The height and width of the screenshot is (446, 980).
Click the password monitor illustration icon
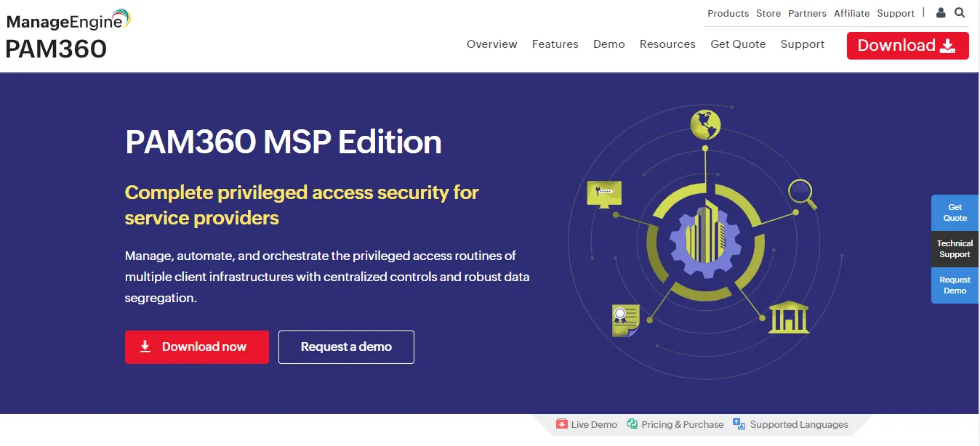[x=604, y=194]
